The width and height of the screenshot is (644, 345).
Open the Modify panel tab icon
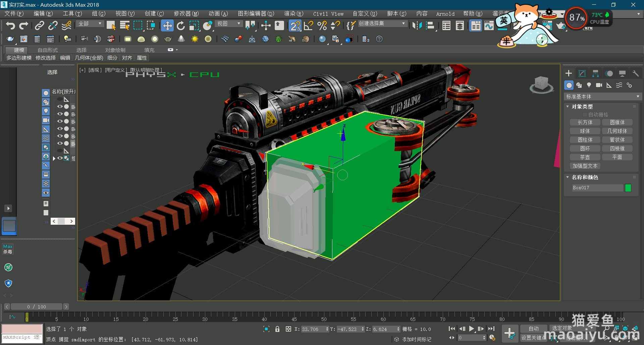point(582,74)
